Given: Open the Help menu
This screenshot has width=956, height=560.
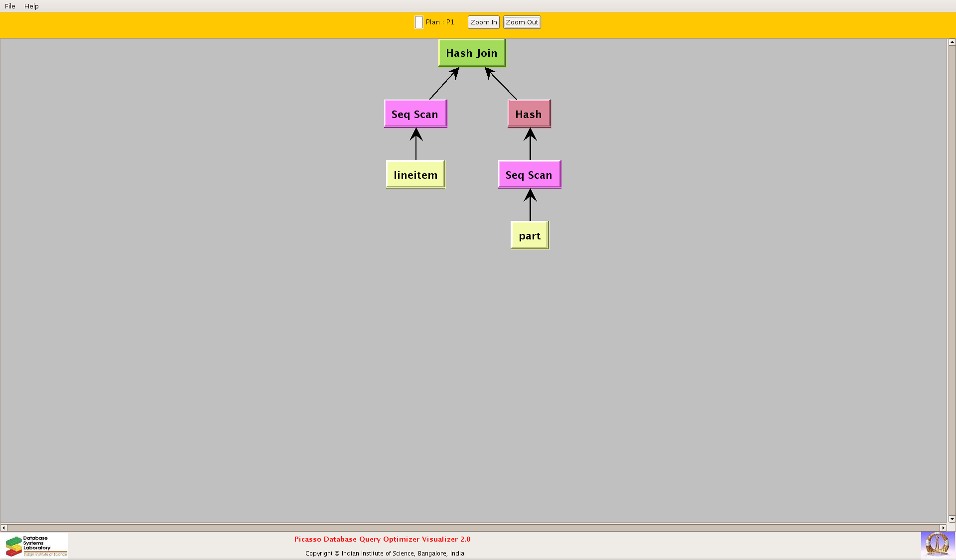Looking at the screenshot, I should coord(31,6).
